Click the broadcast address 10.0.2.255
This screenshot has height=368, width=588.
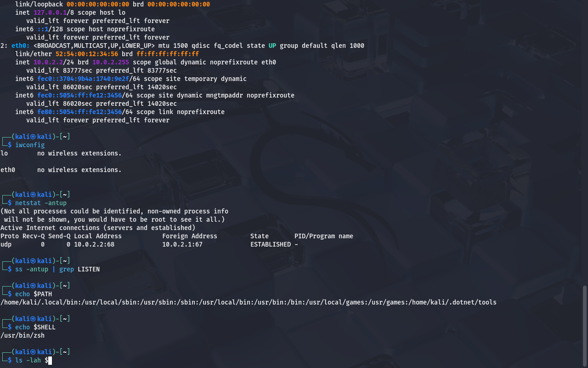[111, 62]
